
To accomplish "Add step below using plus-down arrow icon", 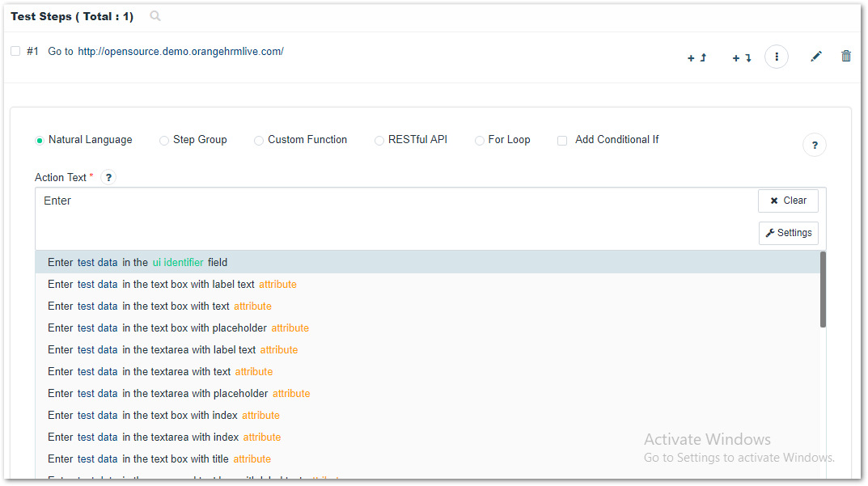I will 742,57.
